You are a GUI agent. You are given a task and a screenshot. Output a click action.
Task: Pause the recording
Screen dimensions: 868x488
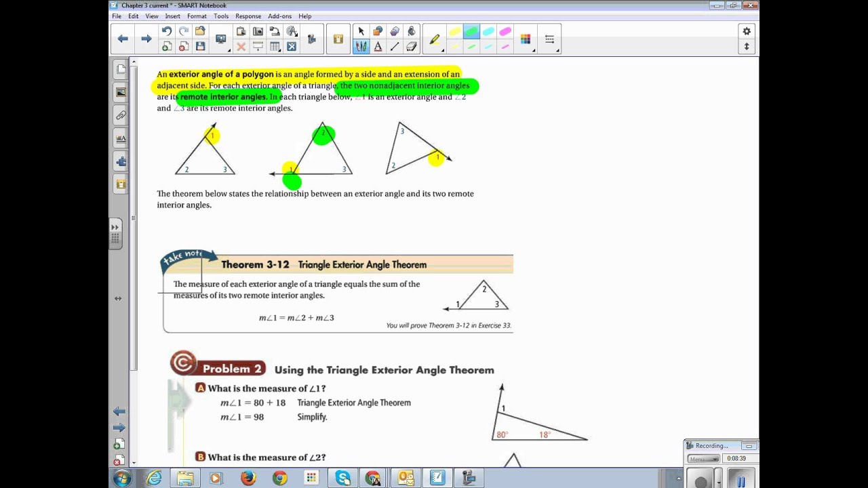tap(741, 481)
